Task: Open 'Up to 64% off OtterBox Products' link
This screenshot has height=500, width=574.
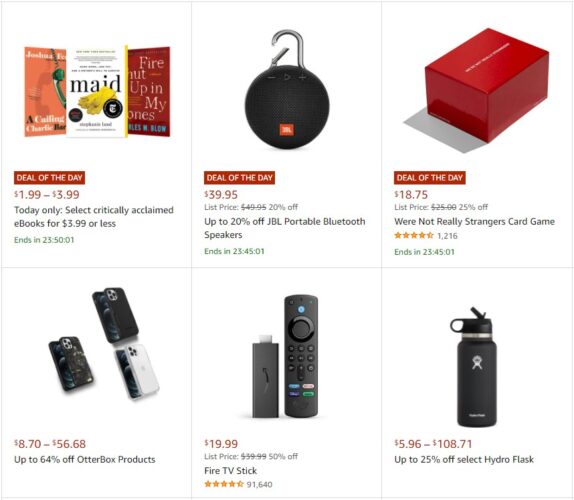Action: [x=85, y=459]
